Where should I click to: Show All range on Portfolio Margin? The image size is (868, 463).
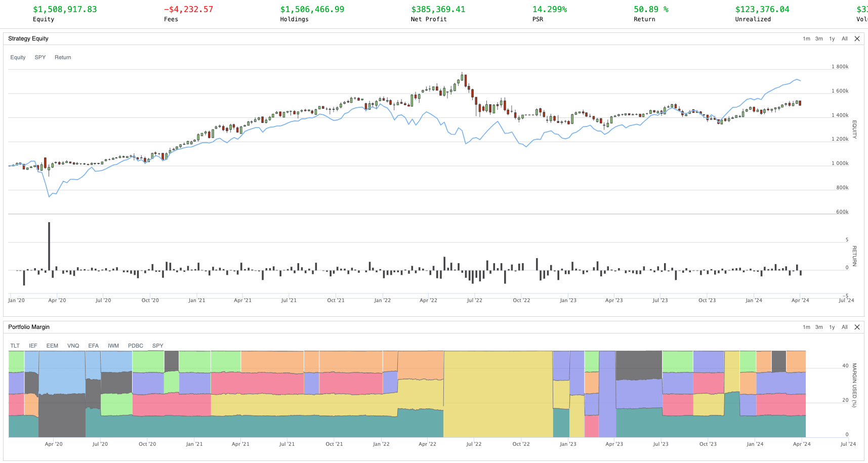pyautogui.click(x=845, y=327)
